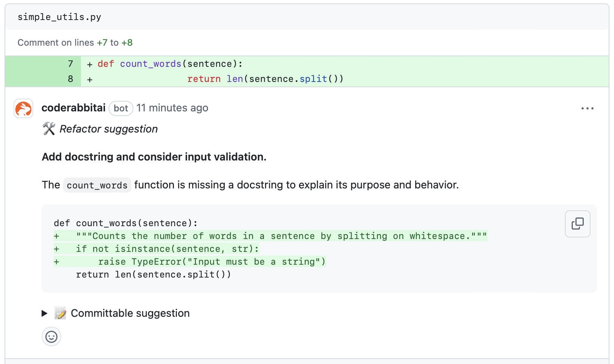This screenshot has height=364, width=614.
Task: Expand the Committable suggestion section
Action: (x=130, y=313)
